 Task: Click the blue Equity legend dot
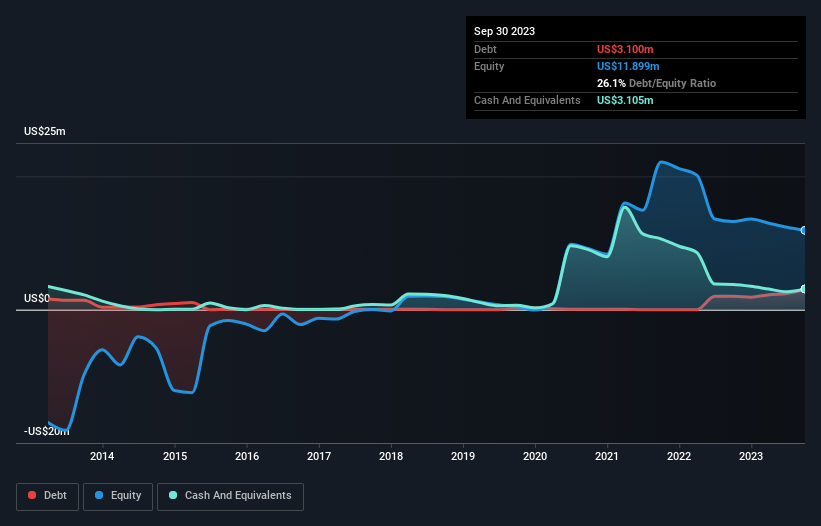click(x=99, y=495)
